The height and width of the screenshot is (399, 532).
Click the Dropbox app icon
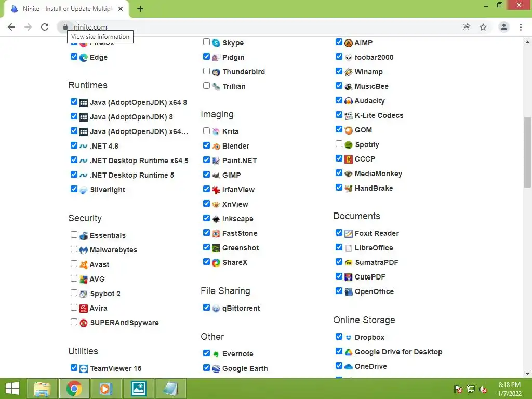pos(349,338)
